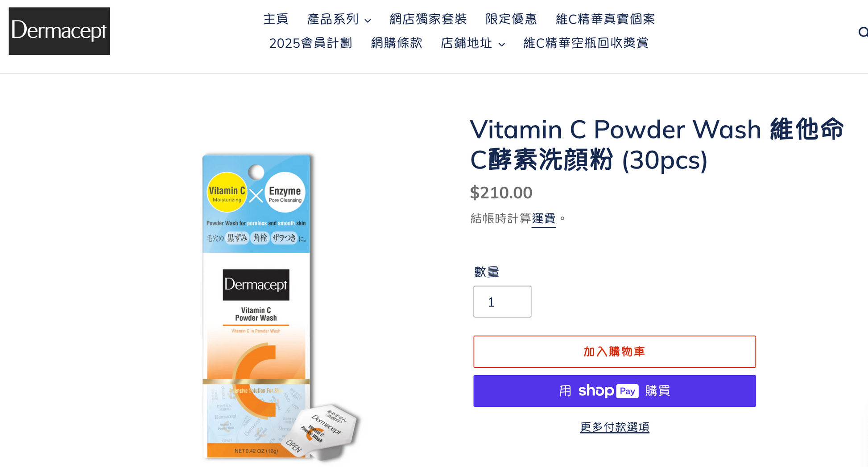Expand the 產品系列 dropdown chevron
Viewport: 868px width, 467px height.
[368, 20]
